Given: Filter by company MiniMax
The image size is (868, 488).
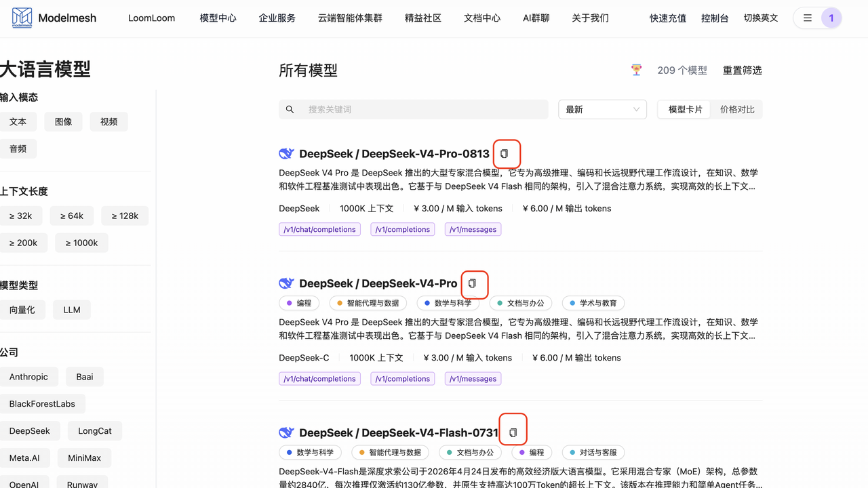Looking at the screenshot, I should pos(85,459).
